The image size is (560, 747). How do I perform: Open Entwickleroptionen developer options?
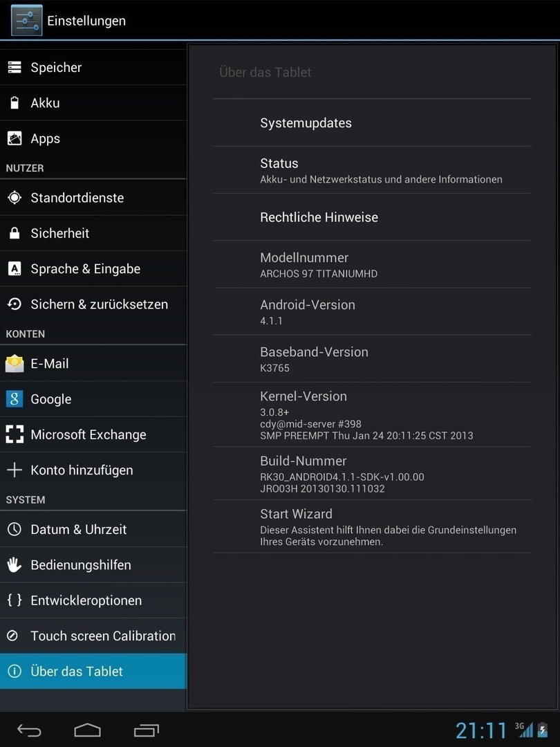point(93,600)
